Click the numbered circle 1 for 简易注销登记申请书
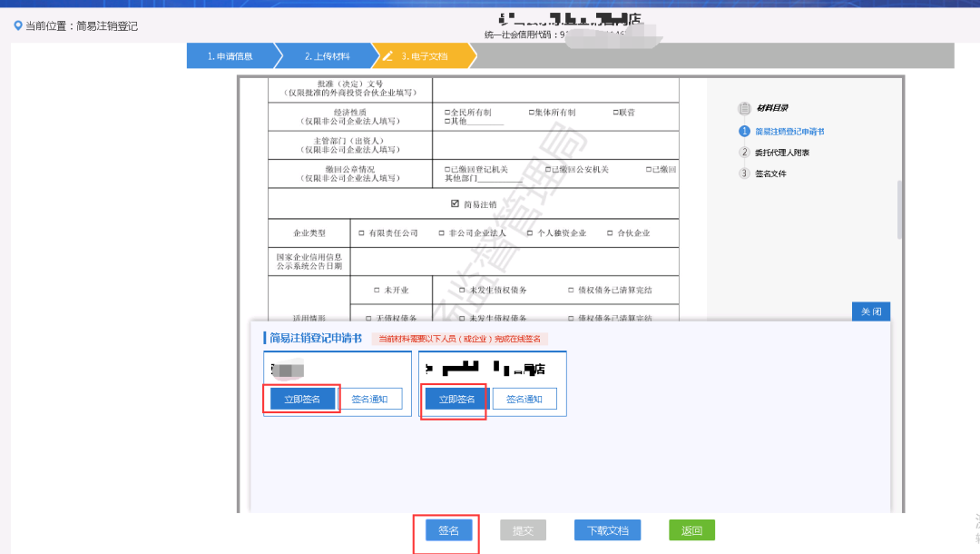 [744, 132]
